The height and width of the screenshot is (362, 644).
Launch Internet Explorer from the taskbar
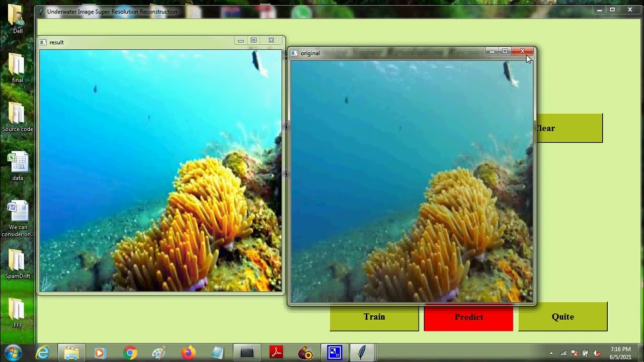pyautogui.click(x=43, y=353)
